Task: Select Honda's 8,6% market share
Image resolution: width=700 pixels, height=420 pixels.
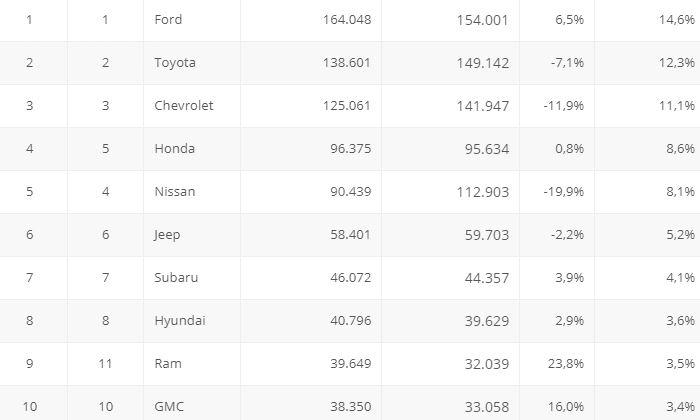Action: (x=680, y=149)
